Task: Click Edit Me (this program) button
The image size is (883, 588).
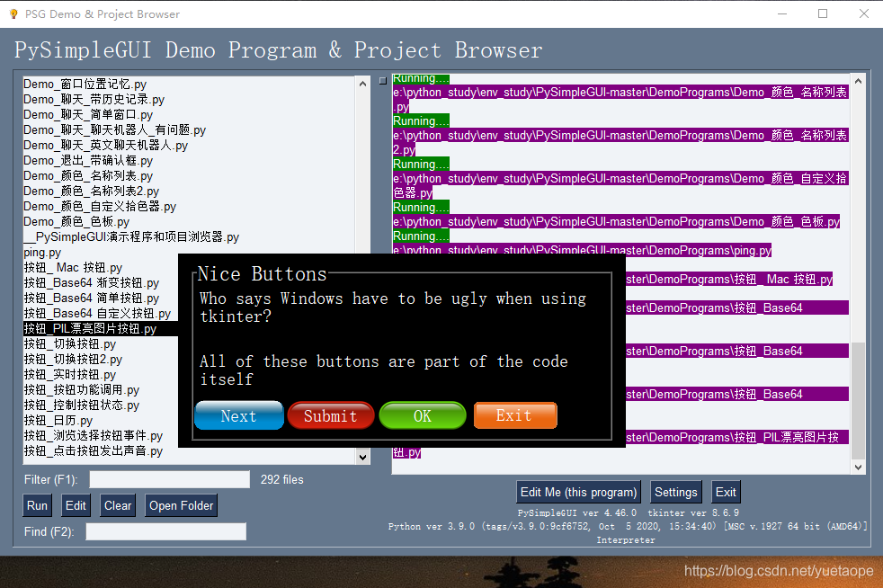Action: [x=578, y=493]
